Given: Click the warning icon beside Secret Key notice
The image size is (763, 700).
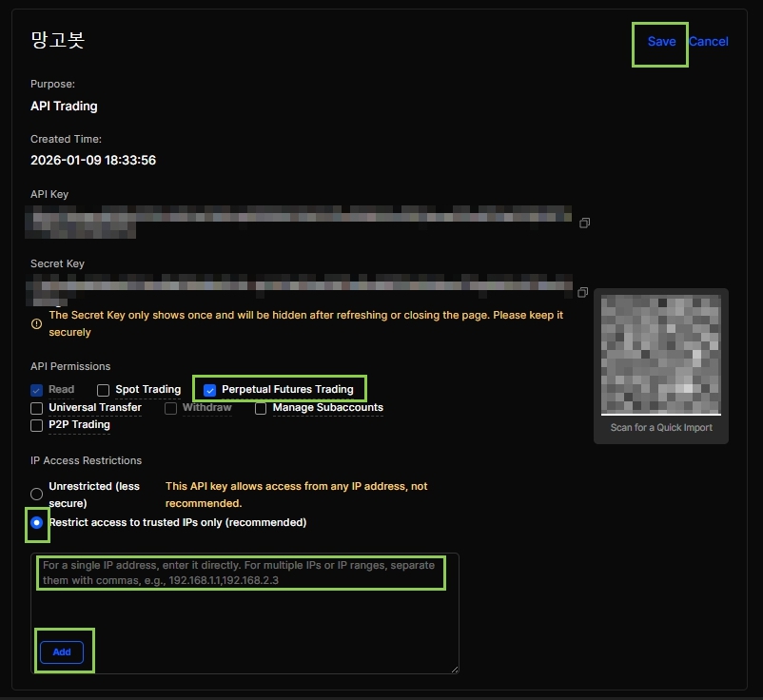Looking at the screenshot, I should tap(37, 323).
